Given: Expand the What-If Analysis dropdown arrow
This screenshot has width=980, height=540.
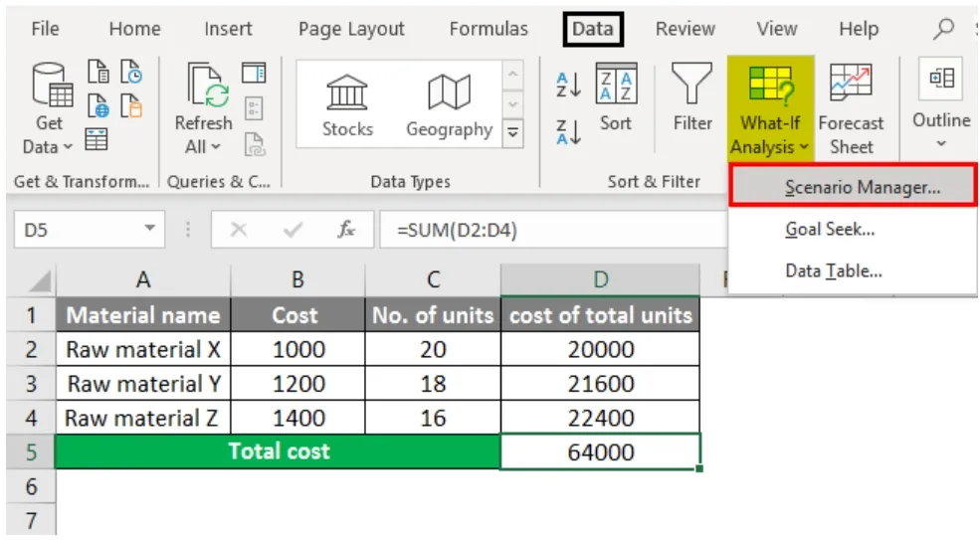Looking at the screenshot, I should pyautogui.click(x=804, y=147).
